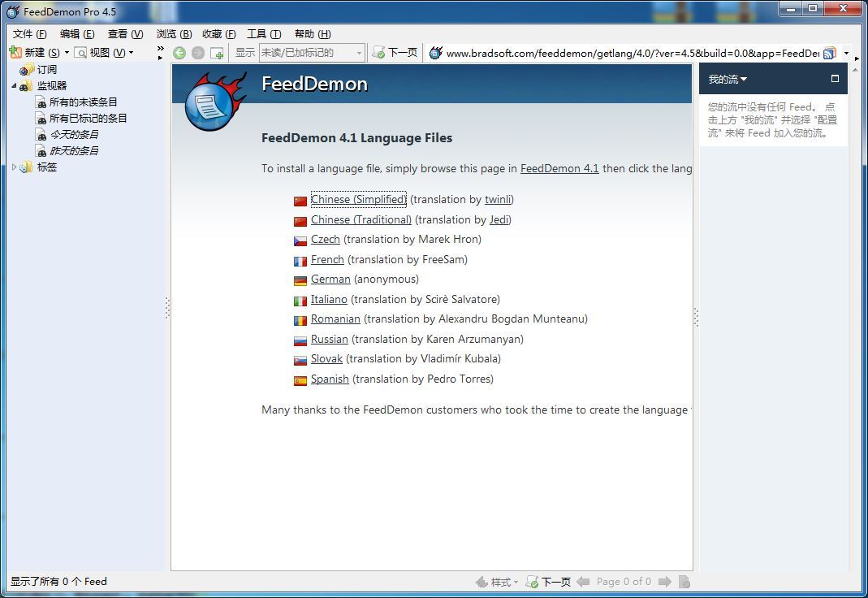The image size is (868, 598).
Task: Click the 视图 (V) toolbar button
Action: (x=101, y=53)
